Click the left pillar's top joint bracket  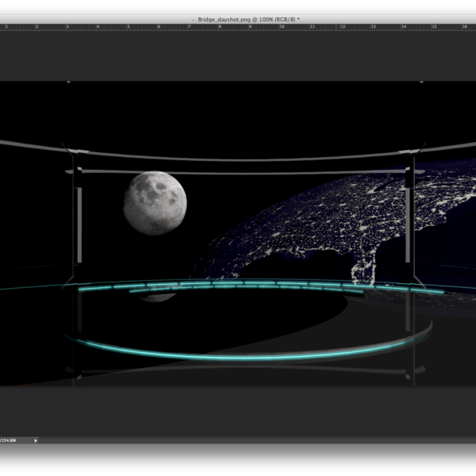pyautogui.click(x=78, y=151)
